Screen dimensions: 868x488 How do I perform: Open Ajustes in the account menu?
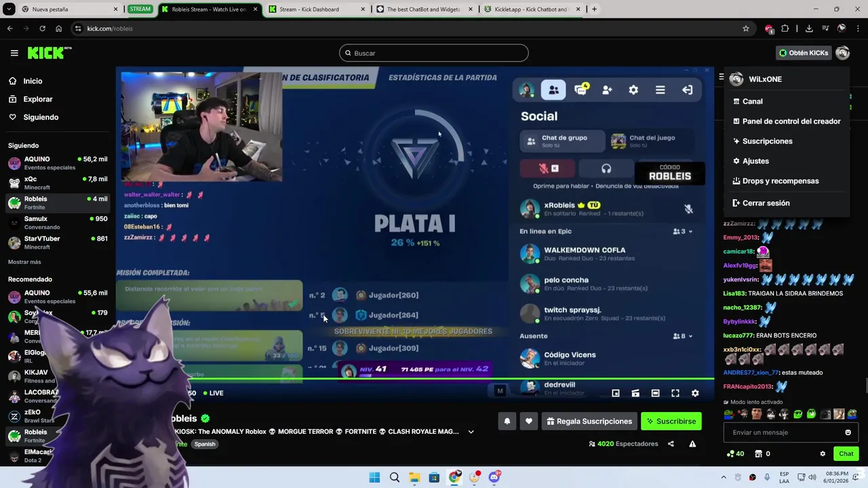pyautogui.click(x=787, y=161)
